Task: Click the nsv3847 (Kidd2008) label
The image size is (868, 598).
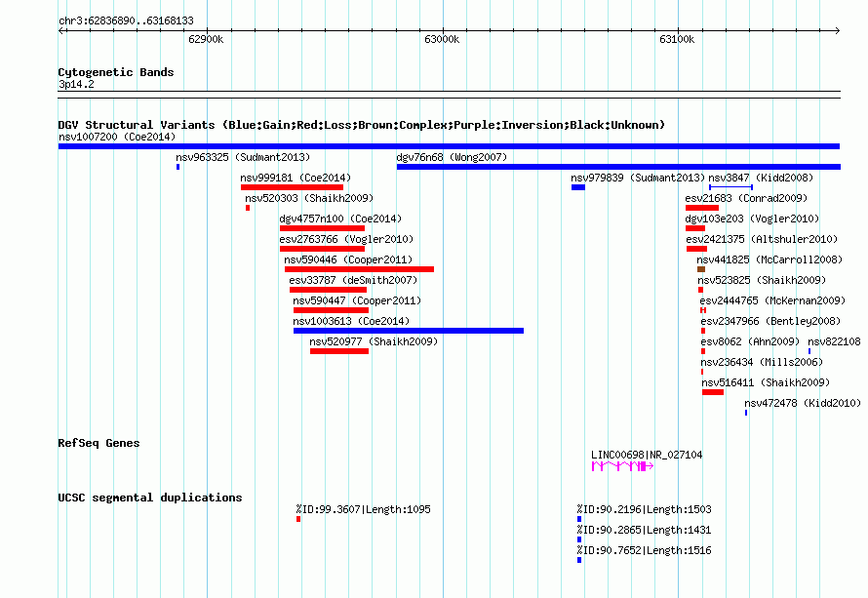Action: click(761, 178)
